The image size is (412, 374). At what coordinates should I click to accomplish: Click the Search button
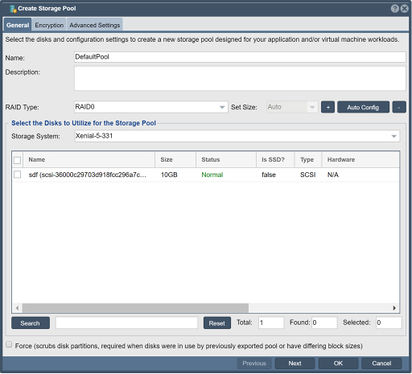point(30,323)
